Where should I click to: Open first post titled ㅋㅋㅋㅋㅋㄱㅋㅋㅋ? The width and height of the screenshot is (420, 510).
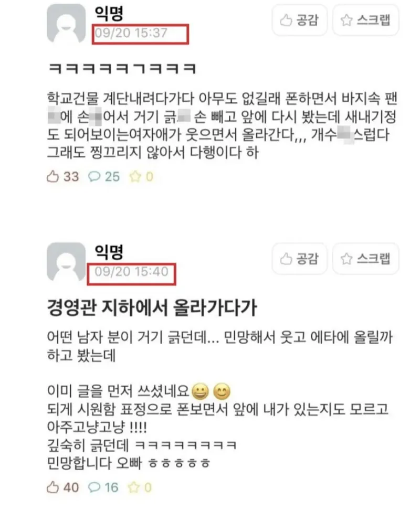[x=122, y=69]
